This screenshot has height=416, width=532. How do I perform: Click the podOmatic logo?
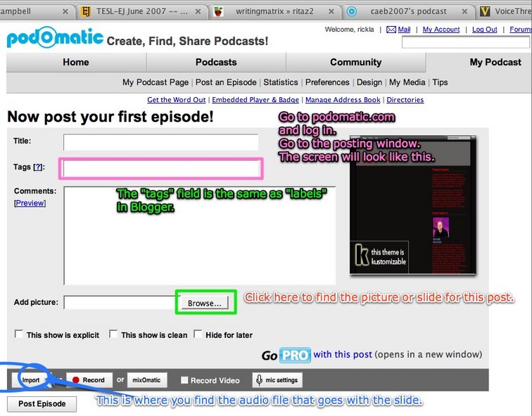pyautogui.click(x=55, y=38)
